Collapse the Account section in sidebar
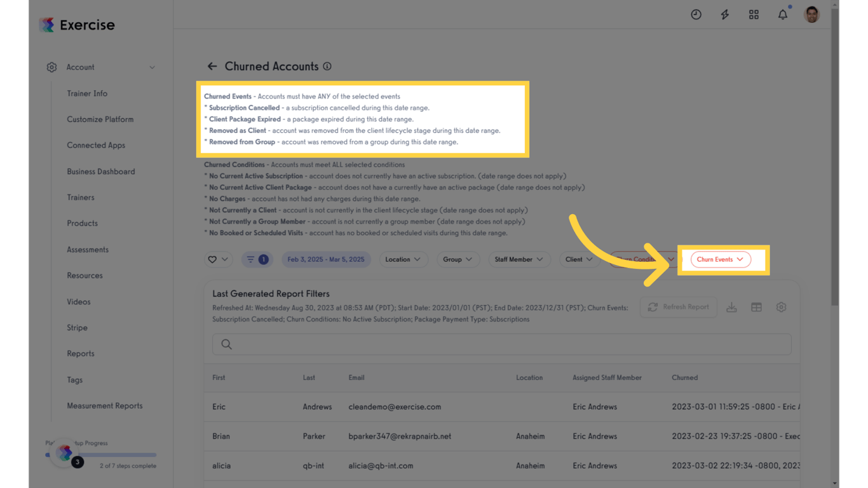 pyautogui.click(x=152, y=67)
